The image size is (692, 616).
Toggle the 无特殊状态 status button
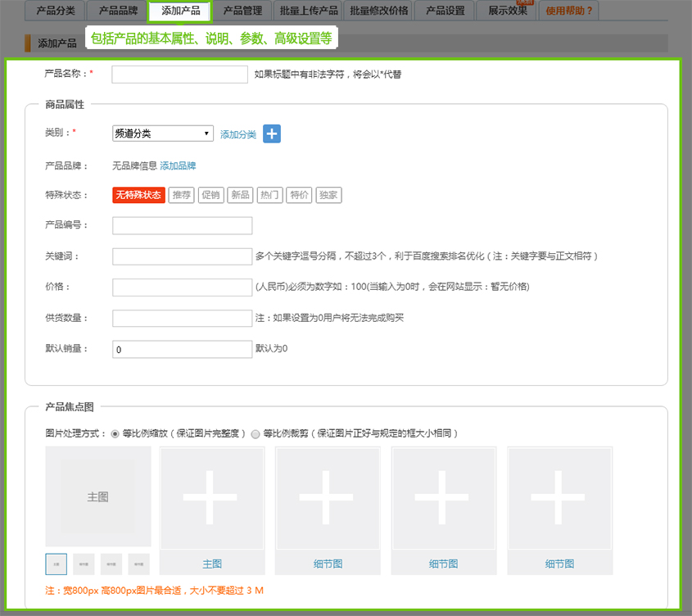137,195
